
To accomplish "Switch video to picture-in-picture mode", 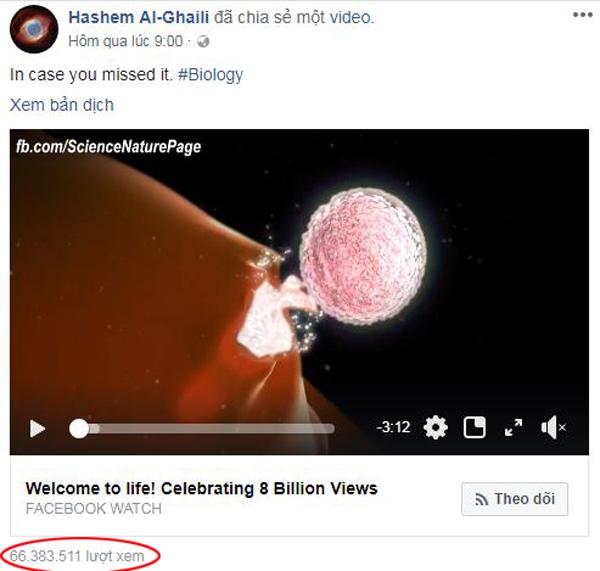I will pyautogui.click(x=474, y=427).
